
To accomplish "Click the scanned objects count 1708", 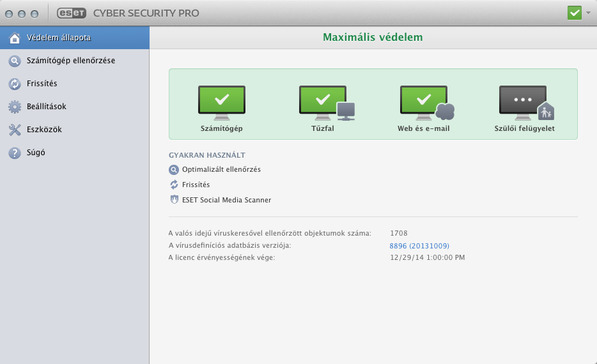I will click(x=399, y=233).
